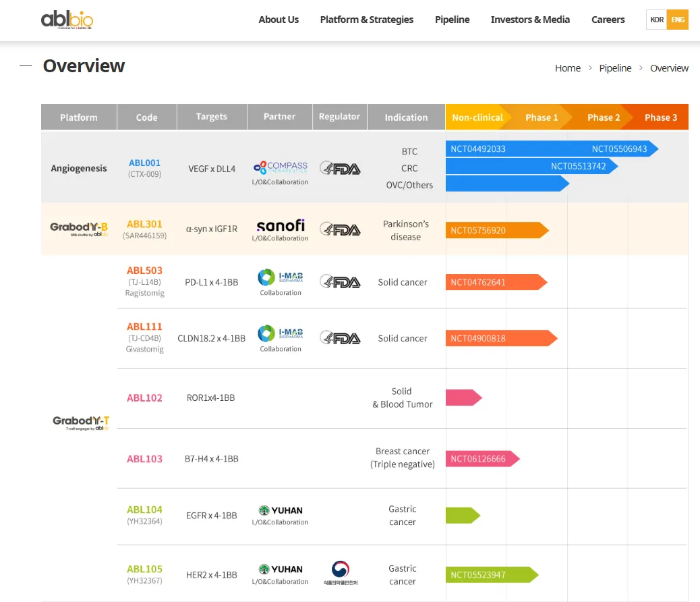Expand the Investors & Media menu

coord(530,20)
